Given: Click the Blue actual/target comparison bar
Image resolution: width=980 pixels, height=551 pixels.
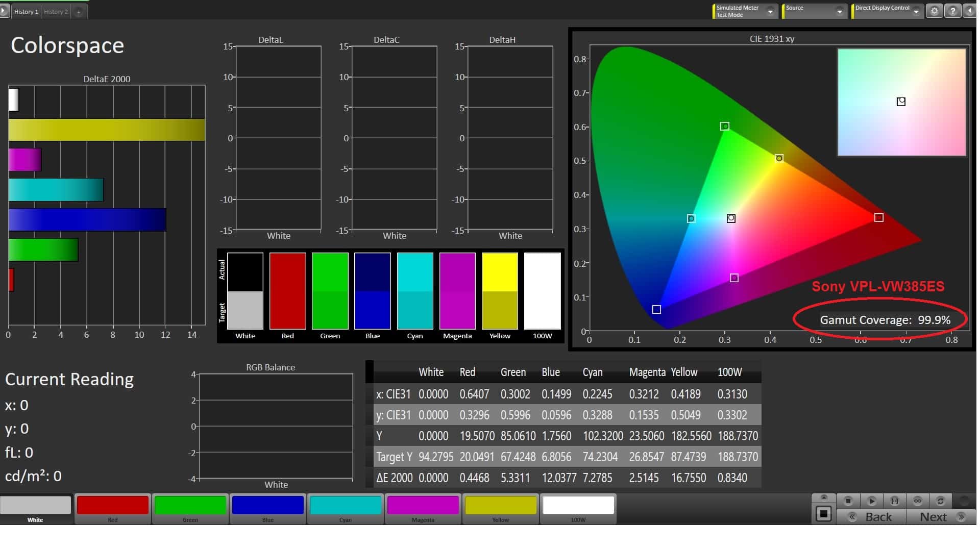Looking at the screenshot, I should coord(373,291).
